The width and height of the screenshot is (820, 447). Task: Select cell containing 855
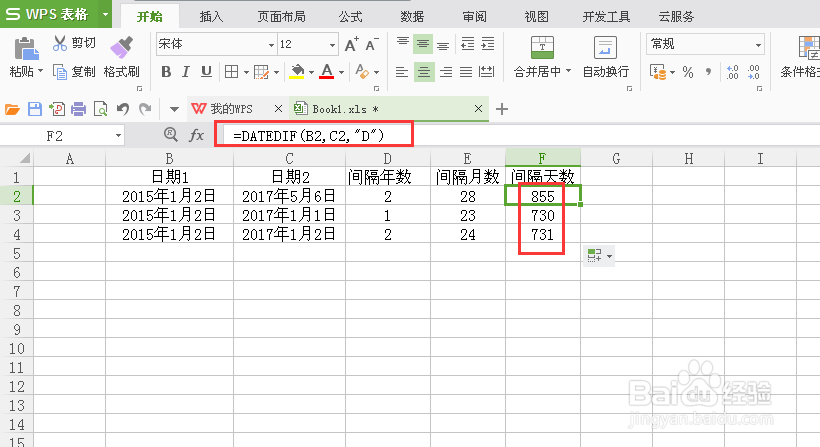coord(543,196)
